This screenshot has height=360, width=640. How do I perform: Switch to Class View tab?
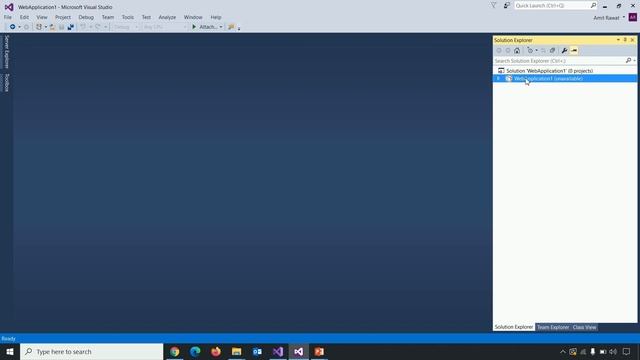(x=584, y=327)
